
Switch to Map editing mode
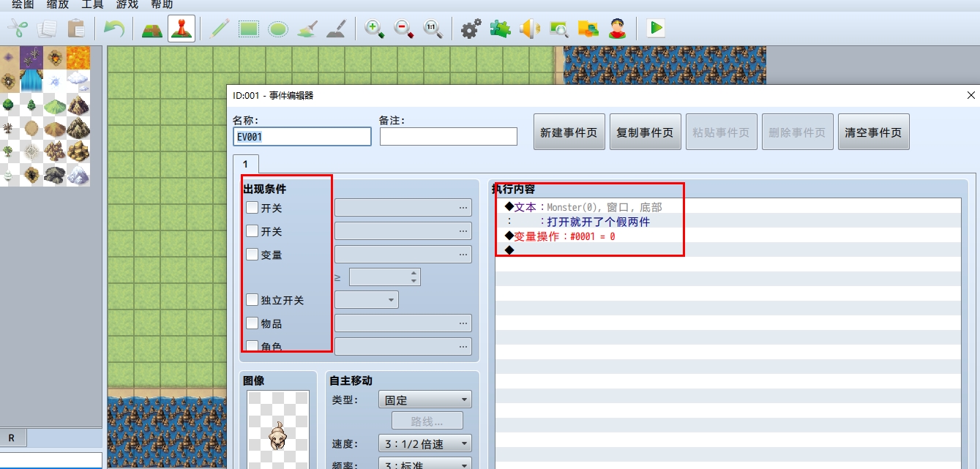pyautogui.click(x=152, y=29)
